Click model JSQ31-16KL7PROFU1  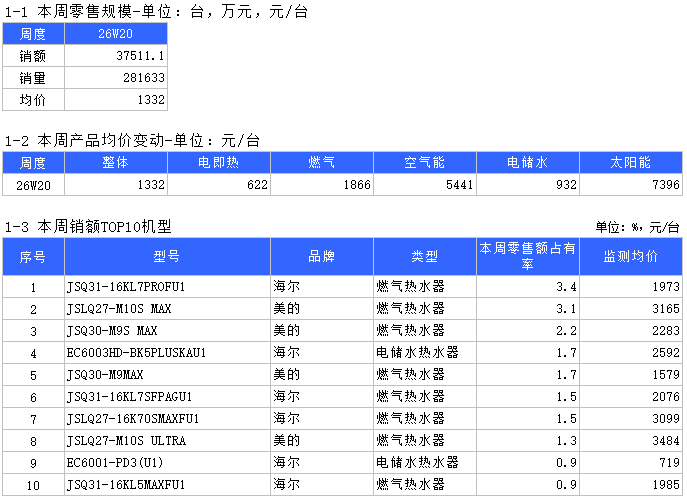(x=126, y=287)
